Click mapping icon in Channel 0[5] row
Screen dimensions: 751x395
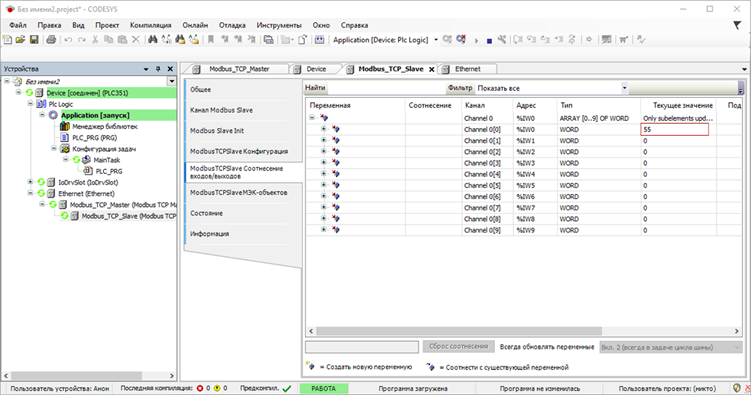click(x=336, y=185)
